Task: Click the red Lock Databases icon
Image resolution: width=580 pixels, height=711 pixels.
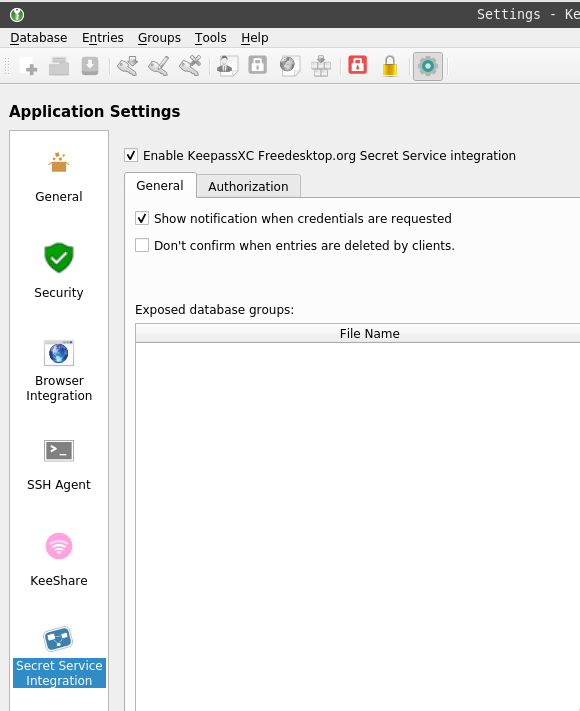Action: (x=357, y=65)
